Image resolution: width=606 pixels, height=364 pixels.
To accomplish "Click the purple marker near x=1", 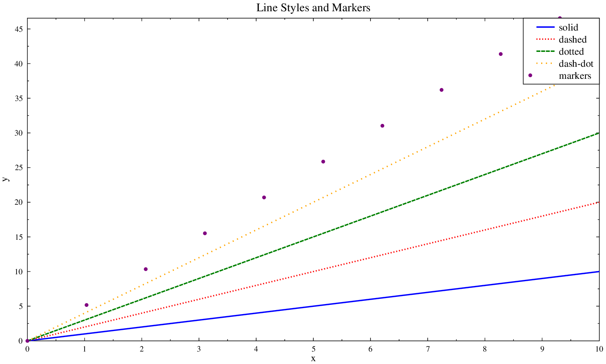I will tap(87, 305).
